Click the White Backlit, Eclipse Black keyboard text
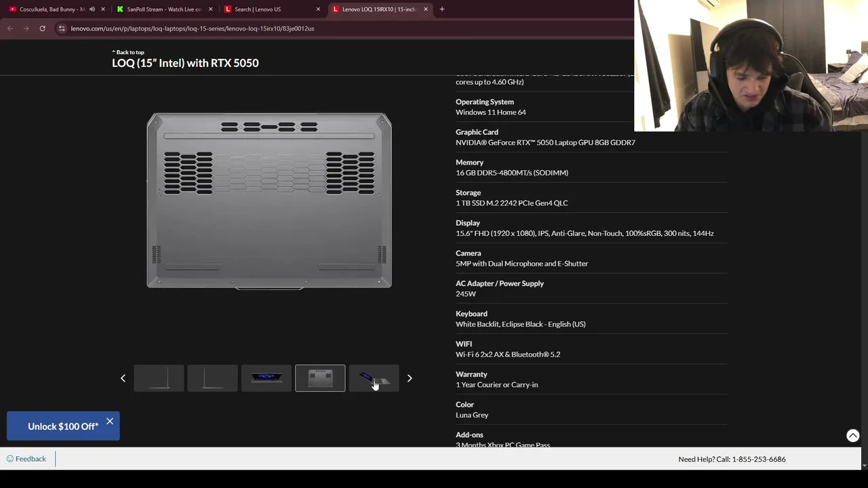 click(521, 324)
